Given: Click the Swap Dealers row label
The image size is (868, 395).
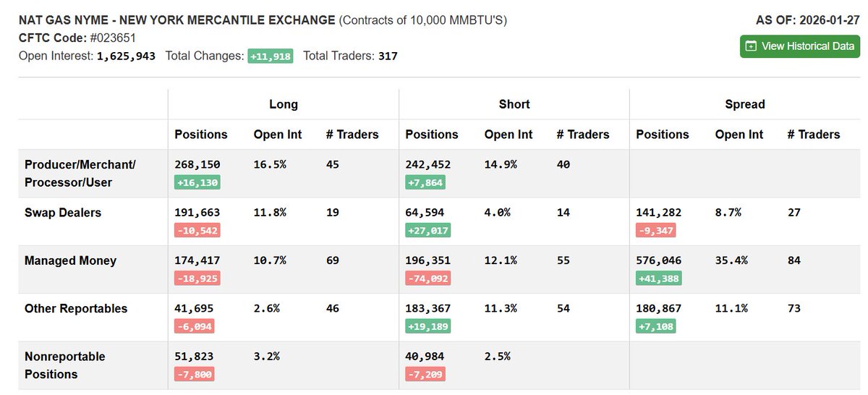Looking at the screenshot, I should [63, 213].
